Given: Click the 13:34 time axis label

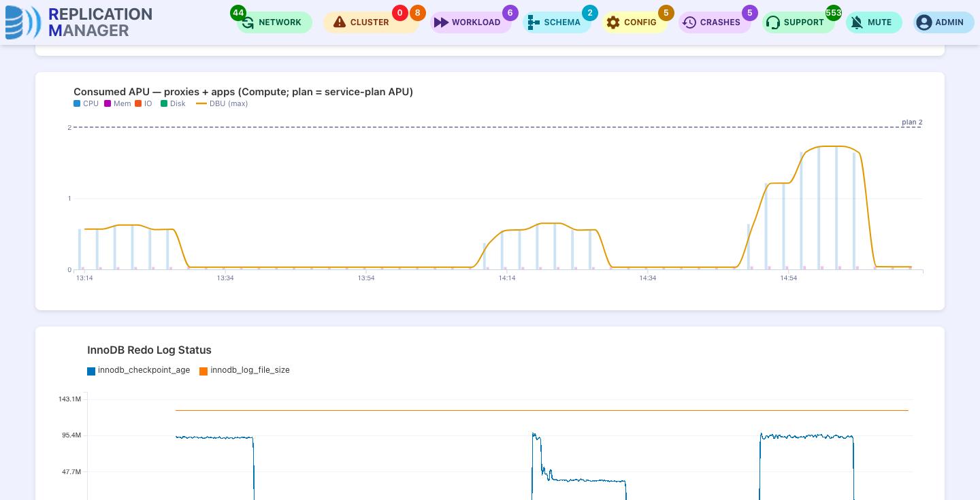Looking at the screenshot, I should [225, 278].
